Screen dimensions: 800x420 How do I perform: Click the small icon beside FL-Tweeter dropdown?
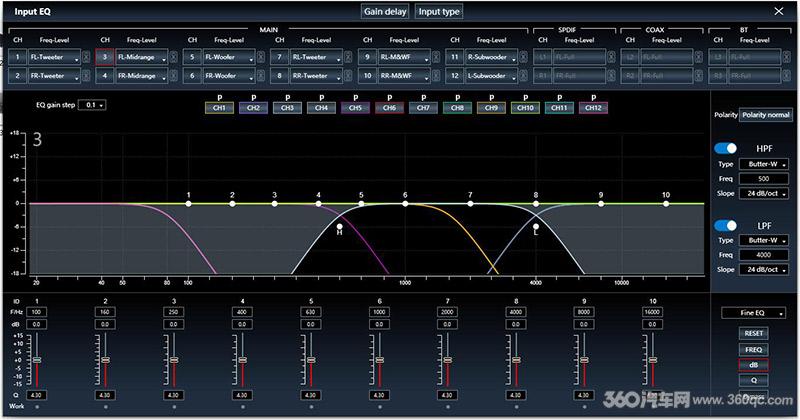[x=86, y=57]
